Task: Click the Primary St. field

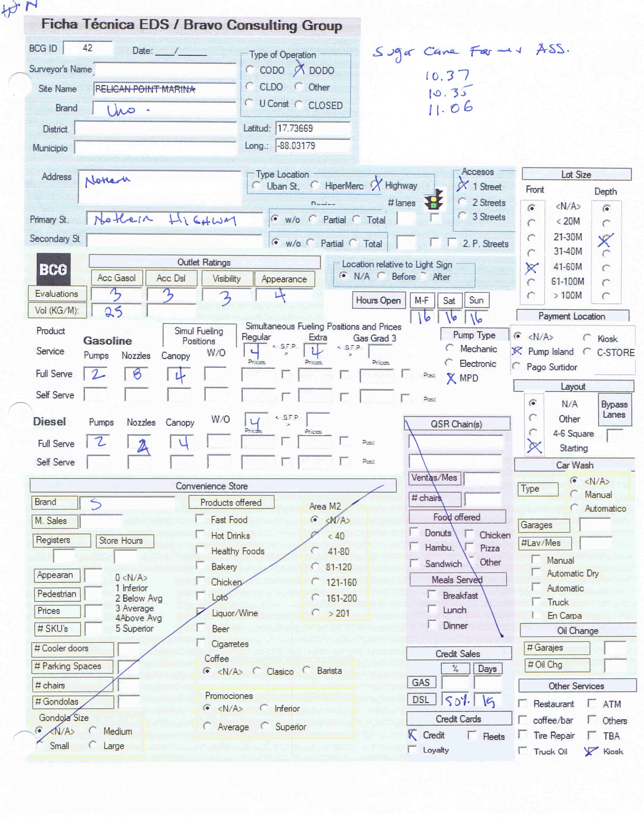Action: pyautogui.click(x=174, y=219)
